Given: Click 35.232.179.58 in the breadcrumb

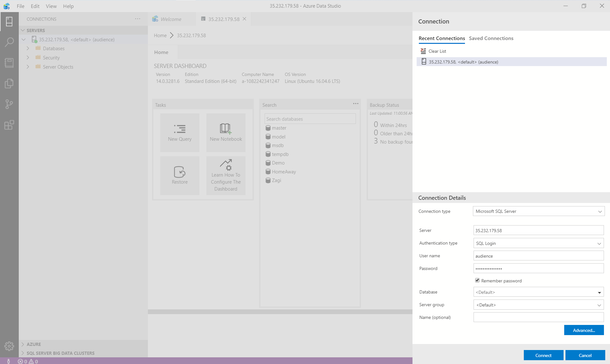Looking at the screenshot, I should pyautogui.click(x=191, y=35).
